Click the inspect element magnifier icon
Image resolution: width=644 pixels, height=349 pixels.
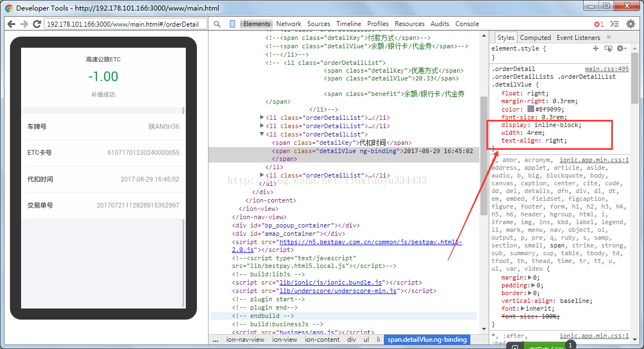pyautogui.click(x=217, y=24)
